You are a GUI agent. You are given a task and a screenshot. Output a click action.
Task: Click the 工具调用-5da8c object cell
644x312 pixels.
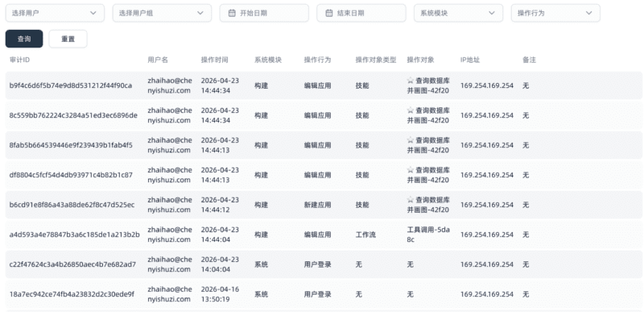tap(428, 235)
